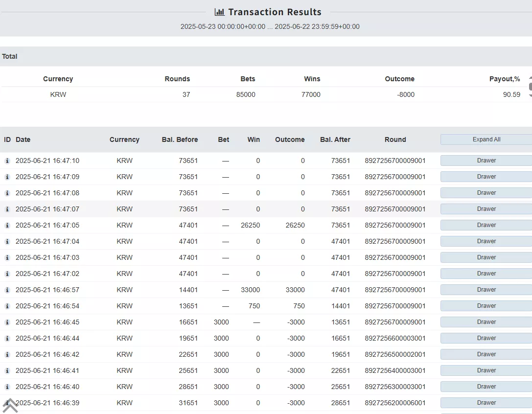Click the Outcome column header in transactions table
The width and height of the screenshot is (532, 414).
290,139
